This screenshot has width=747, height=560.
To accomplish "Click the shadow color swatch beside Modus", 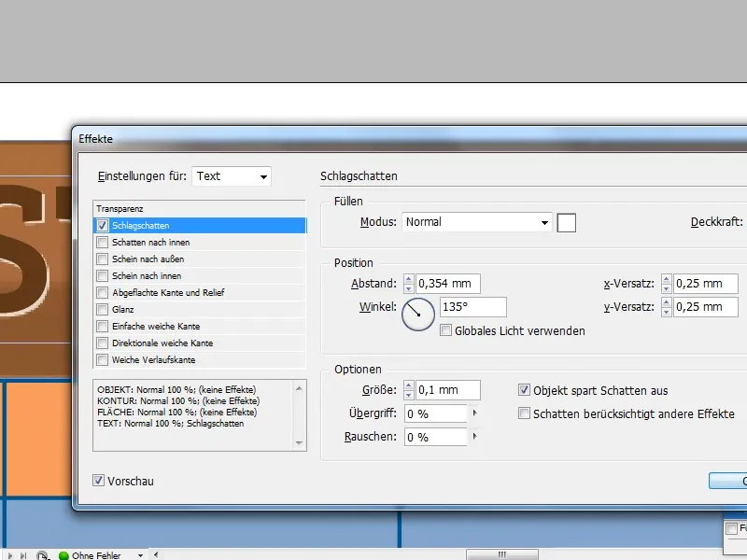I will [x=567, y=223].
